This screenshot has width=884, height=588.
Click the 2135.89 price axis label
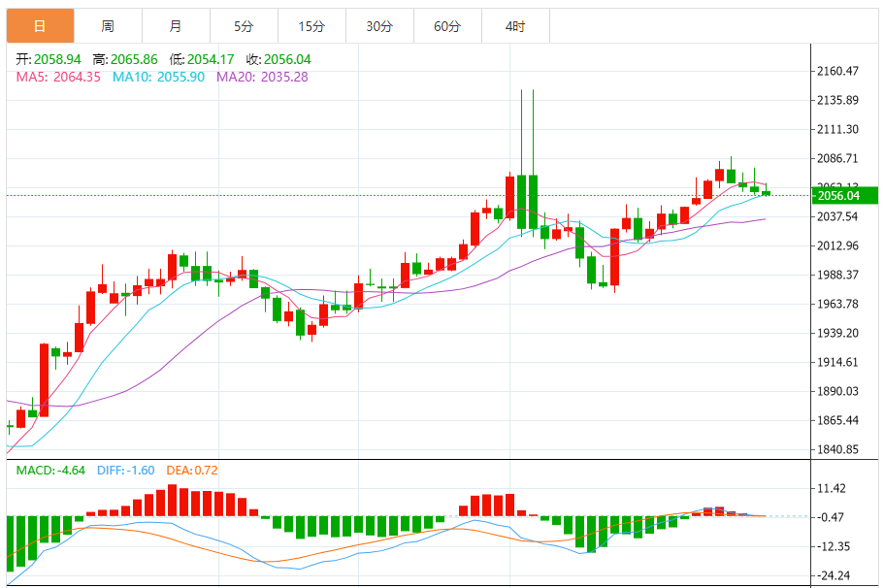click(837, 100)
